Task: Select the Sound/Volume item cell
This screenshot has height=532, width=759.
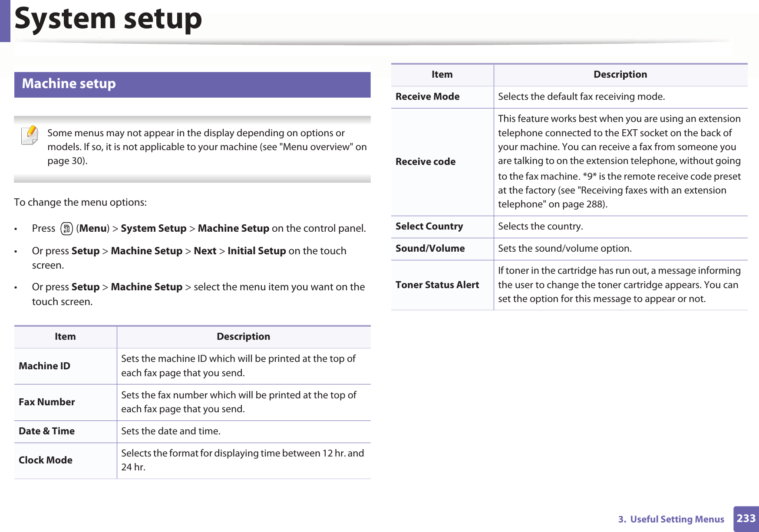Action: coord(430,248)
